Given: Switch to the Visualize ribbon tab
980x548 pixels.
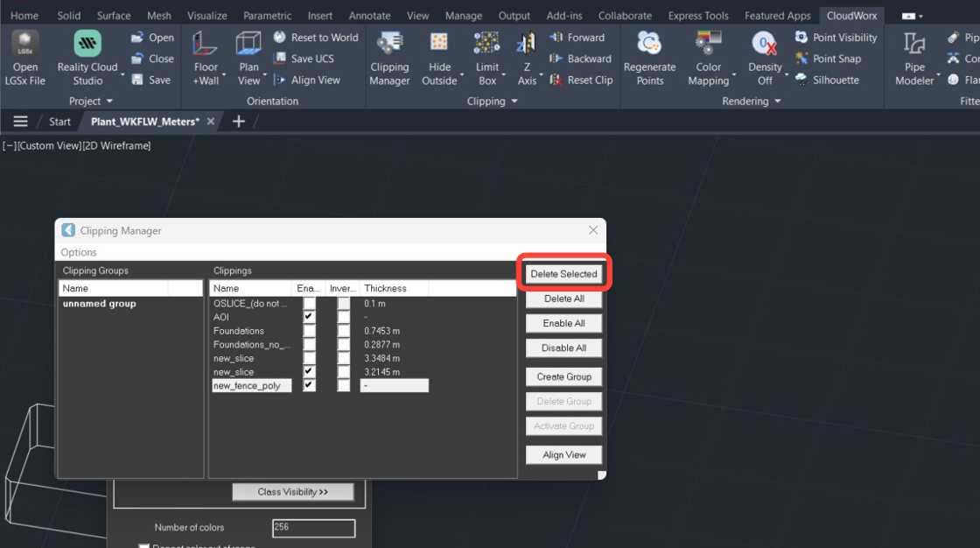Looking at the screenshot, I should (x=206, y=16).
